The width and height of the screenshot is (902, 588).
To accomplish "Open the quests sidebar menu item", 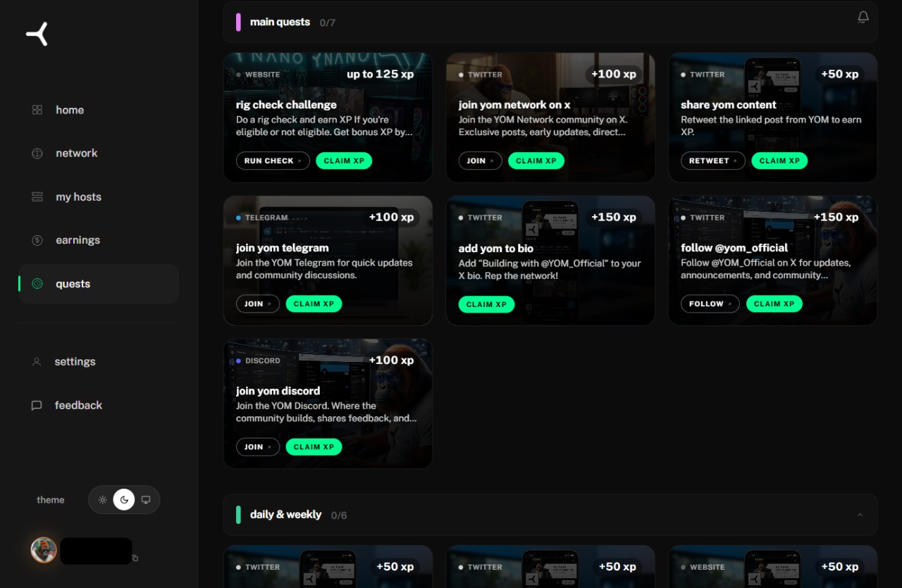I will [99, 284].
